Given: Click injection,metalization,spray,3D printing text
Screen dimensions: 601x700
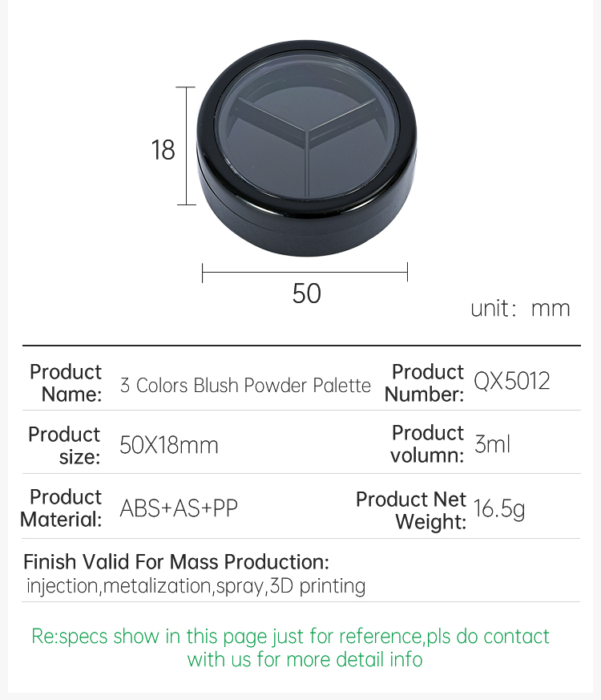Looking at the screenshot, I should (x=196, y=586).
